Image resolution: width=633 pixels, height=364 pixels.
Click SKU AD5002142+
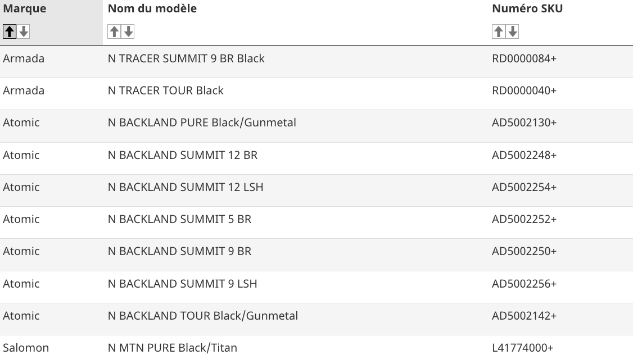coord(524,316)
